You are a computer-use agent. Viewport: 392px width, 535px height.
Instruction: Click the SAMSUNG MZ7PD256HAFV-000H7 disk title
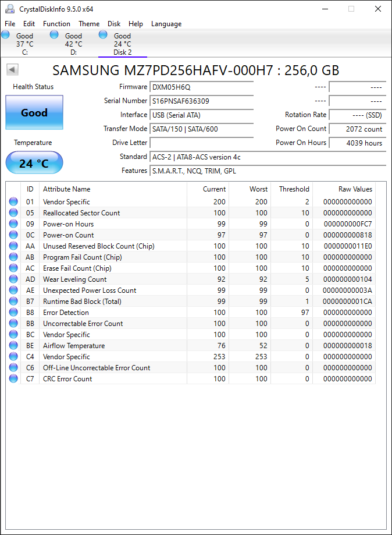coord(196,70)
